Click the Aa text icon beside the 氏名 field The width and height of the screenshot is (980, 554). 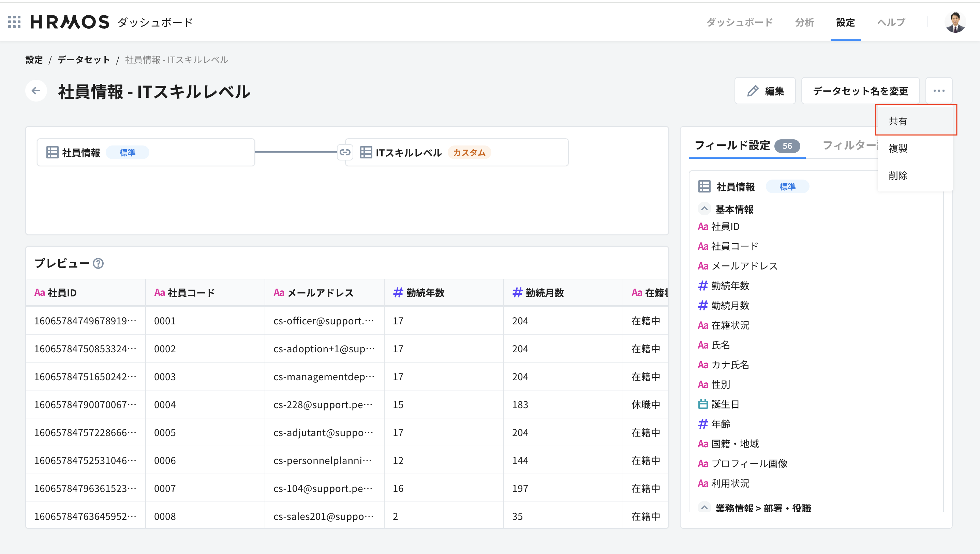tap(702, 345)
